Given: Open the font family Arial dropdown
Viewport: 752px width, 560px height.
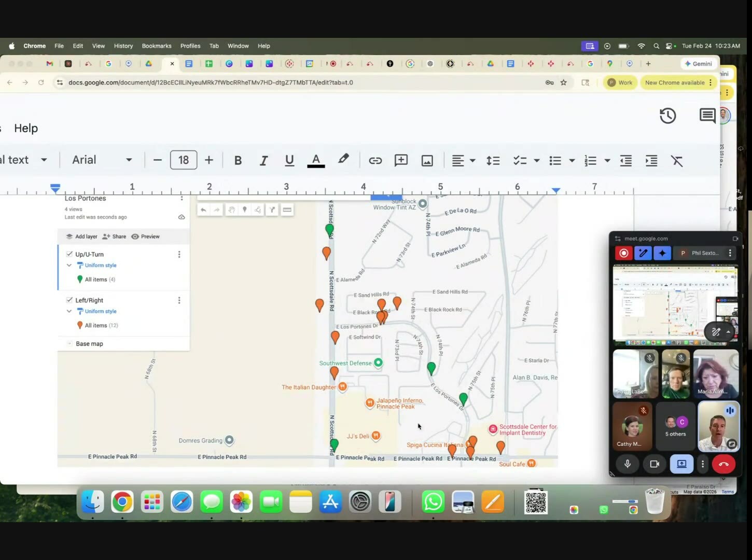Looking at the screenshot, I should tap(102, 160).
